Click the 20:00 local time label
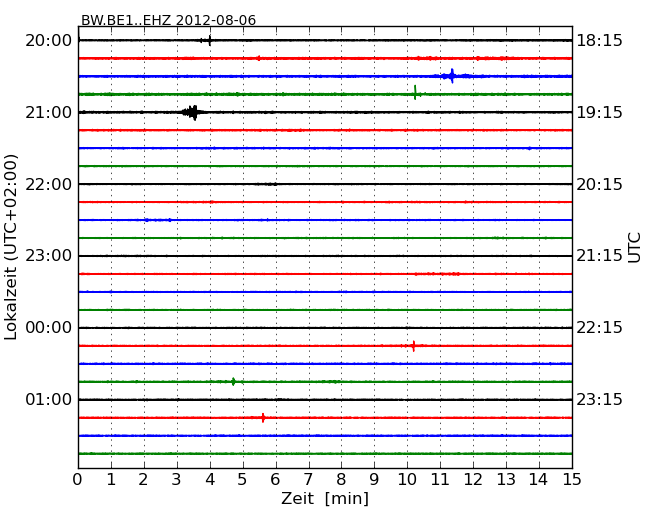 [49, 41]
